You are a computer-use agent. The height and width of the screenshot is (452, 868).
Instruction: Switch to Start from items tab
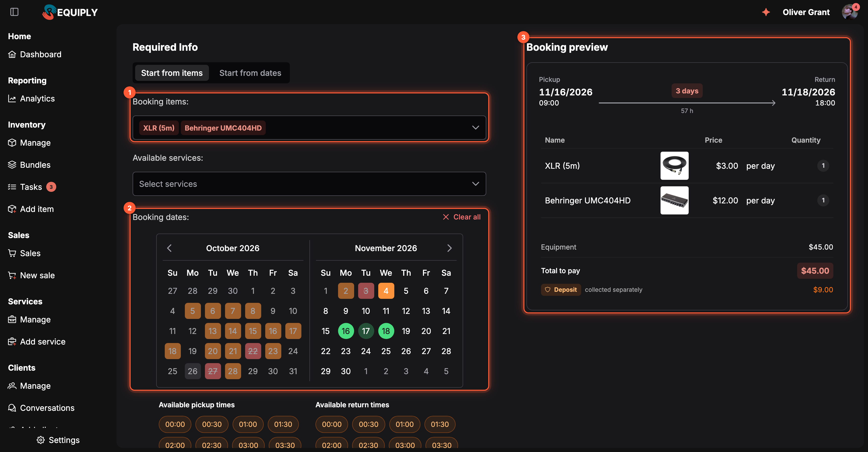pos(172,73)
